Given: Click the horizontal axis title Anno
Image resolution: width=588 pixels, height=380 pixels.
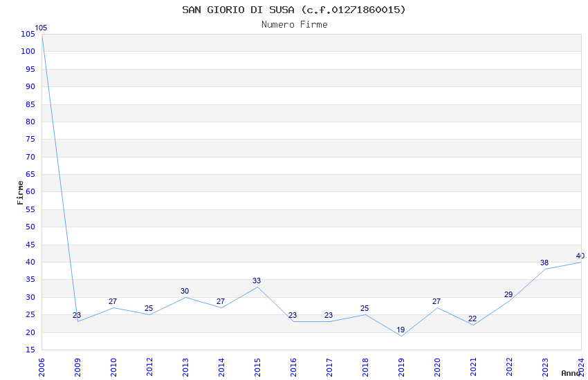Looking at the screenshot, I should pos(571,373).
